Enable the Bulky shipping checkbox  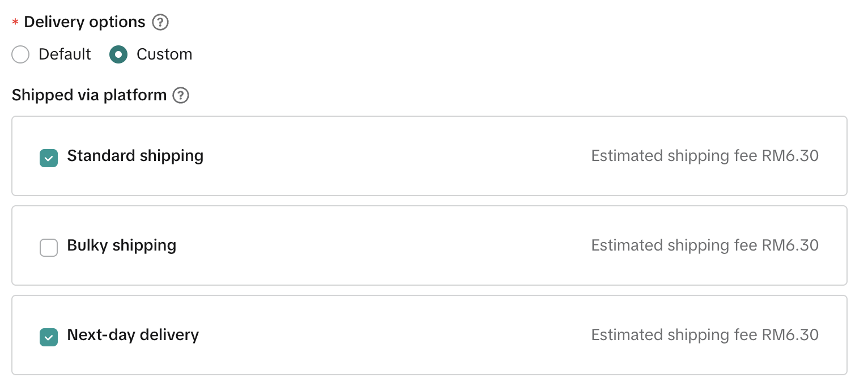(x=49, y=248)
